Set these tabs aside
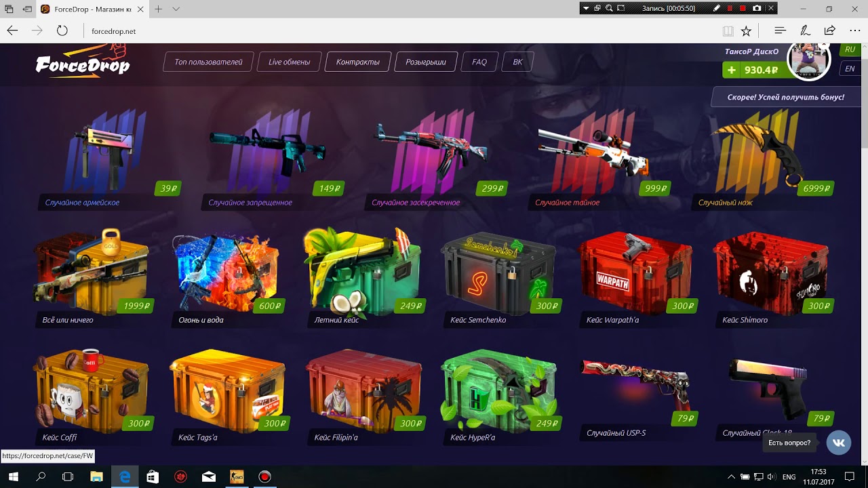Screen dimensions: 868x488 click(27, 9)
